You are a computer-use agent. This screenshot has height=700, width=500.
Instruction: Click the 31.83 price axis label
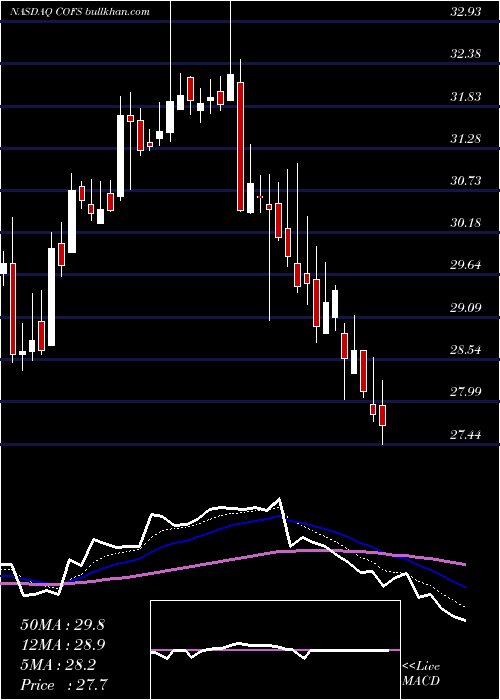pyautogui.click(x=466, y=96)
